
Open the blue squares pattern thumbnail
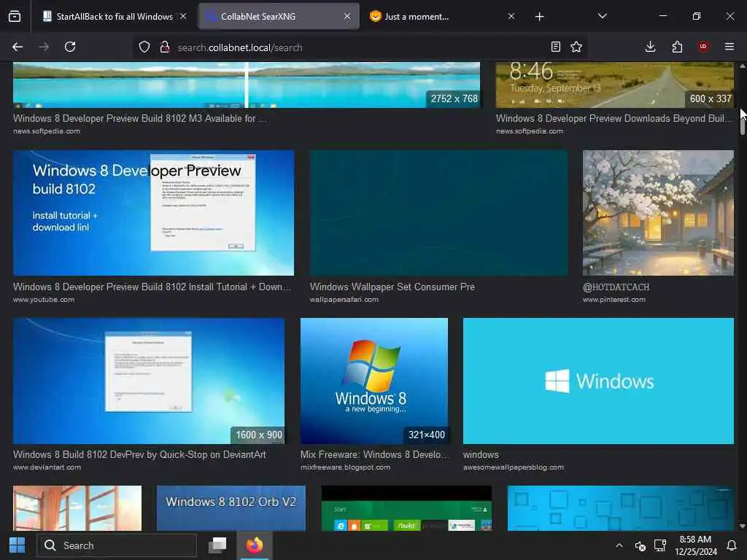click(x=620, y=508)
